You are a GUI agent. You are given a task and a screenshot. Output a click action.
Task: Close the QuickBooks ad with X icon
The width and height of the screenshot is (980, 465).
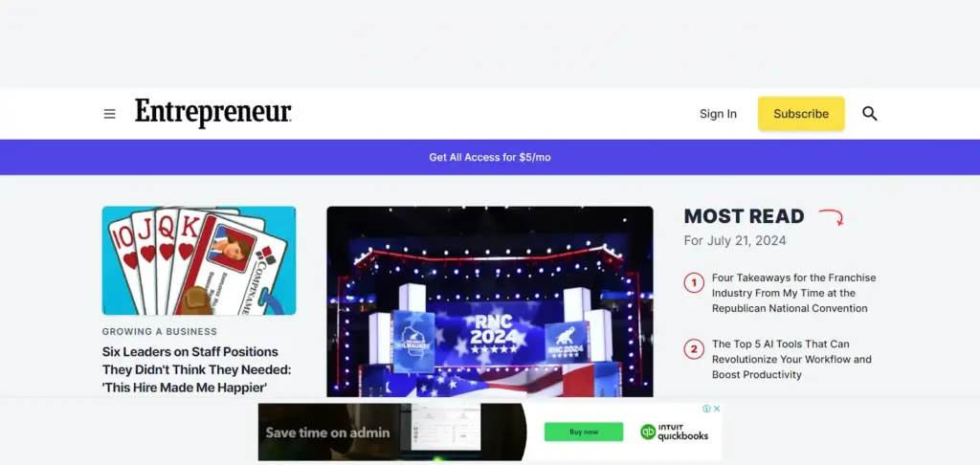(717, 409)
